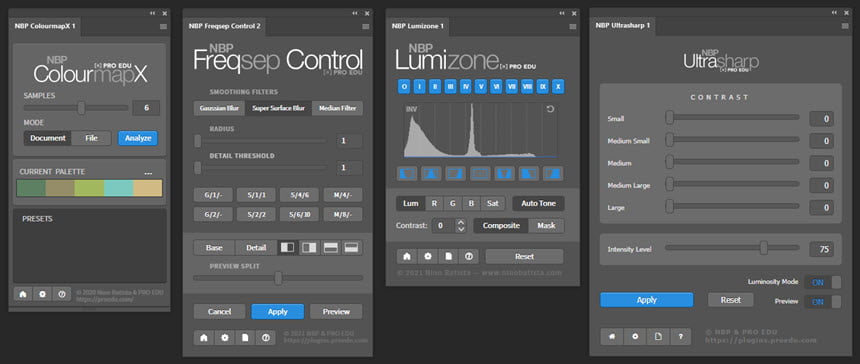Screen dimensions: 860x364
Task: Click sixth Lumizone mask shape icon
Action: click(x=529, y=174)
